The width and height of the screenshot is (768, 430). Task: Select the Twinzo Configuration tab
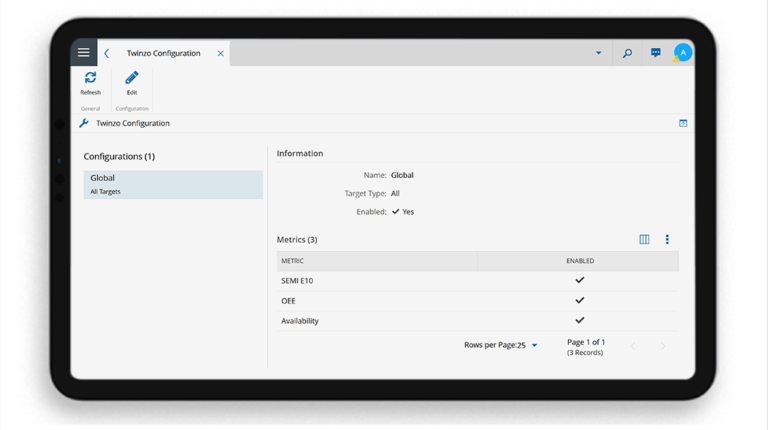(x=163, y=53)
